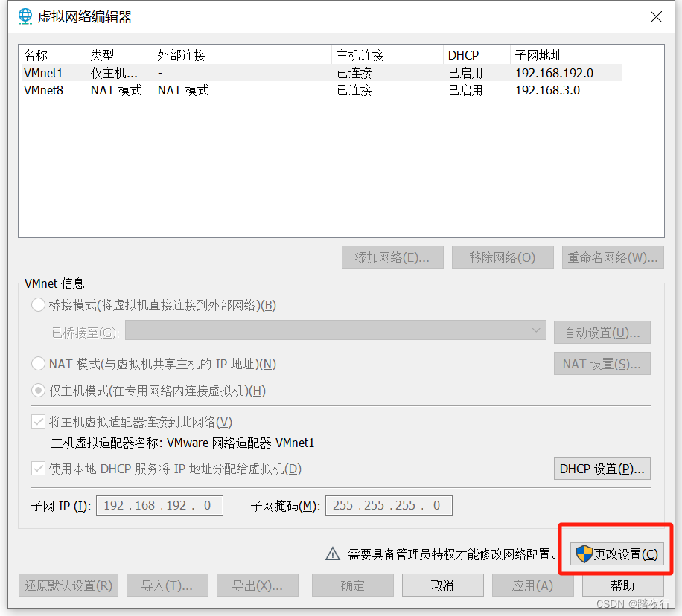
Task: Toggle 将主机虚拟适配器连接到此网络 checkbox
Action: click(38, 422)
